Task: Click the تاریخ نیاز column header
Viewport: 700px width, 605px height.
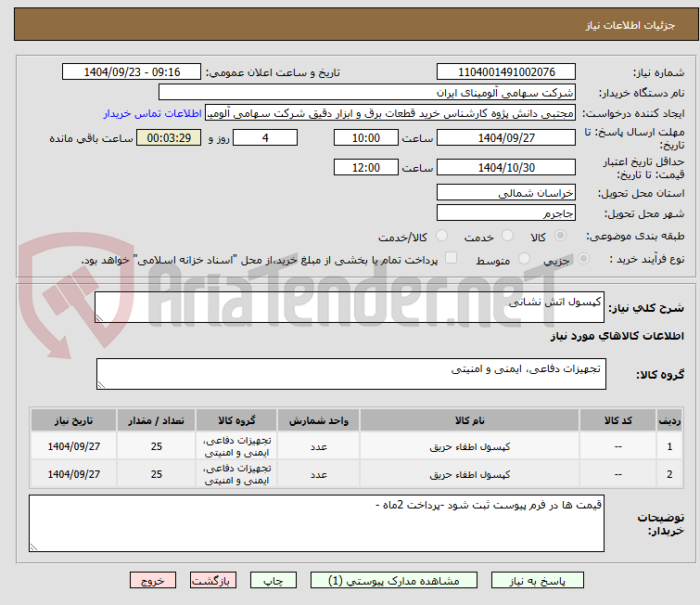Action: click(73, 420)
